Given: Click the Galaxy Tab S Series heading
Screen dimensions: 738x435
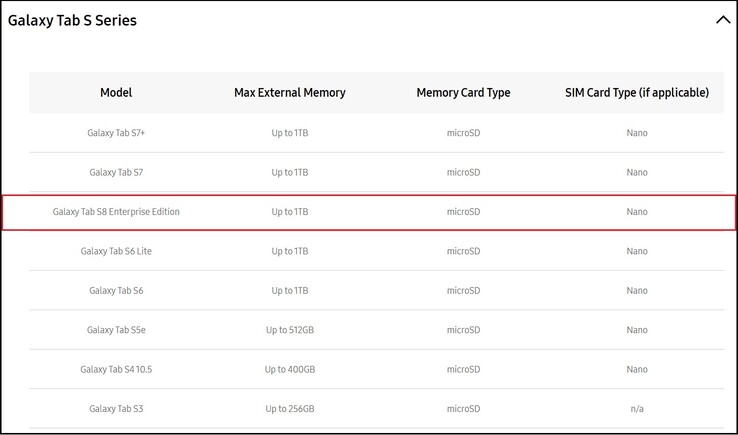Looking at the screenshot, I should tap(72, 20).
